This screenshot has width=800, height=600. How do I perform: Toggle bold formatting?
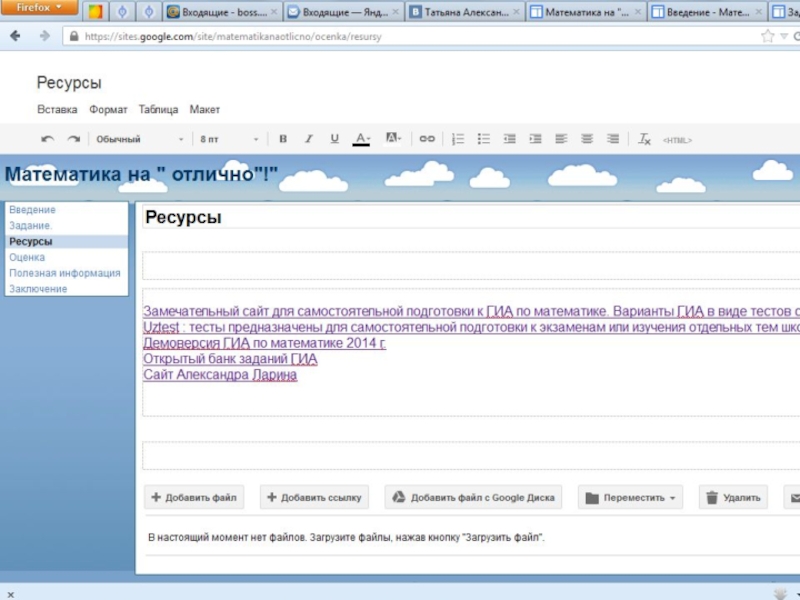tap(283, 139)
